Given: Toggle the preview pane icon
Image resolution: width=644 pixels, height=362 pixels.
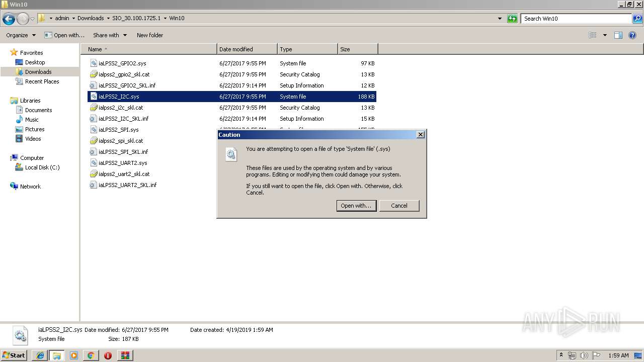Looking at the screenshot, I should tap(618, 35).
